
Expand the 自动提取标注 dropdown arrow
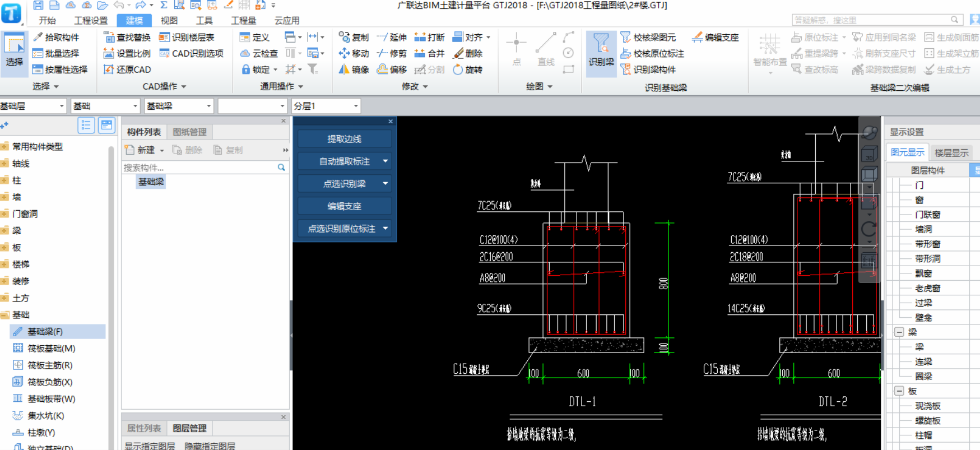point(386,161)
